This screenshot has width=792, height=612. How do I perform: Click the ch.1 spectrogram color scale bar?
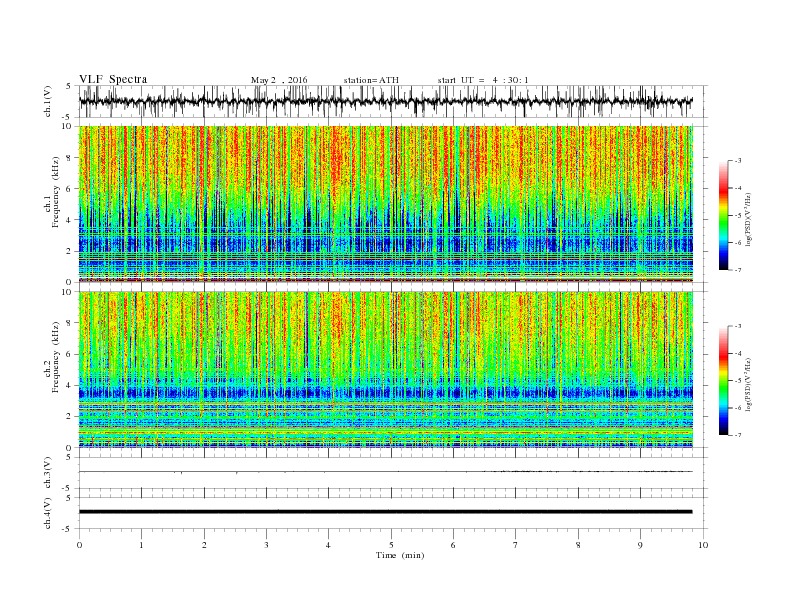(723, 216)
